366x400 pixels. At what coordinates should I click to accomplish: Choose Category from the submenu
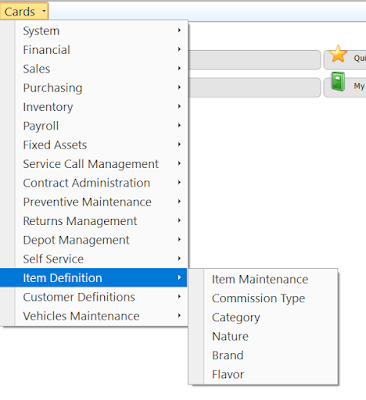point(263,317)
